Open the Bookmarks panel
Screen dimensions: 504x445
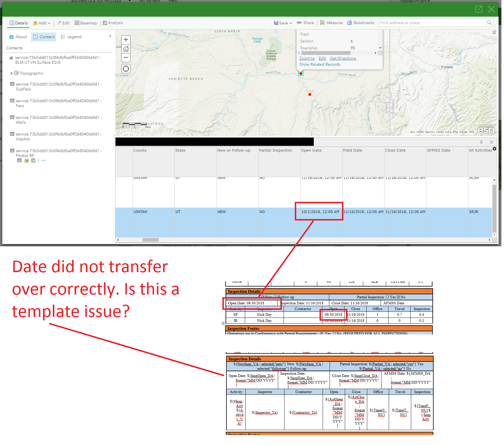click(x=361, y=23)
